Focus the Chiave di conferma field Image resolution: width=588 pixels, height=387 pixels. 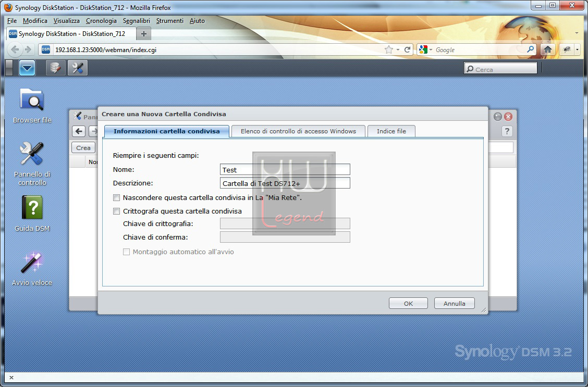point(285,237)
